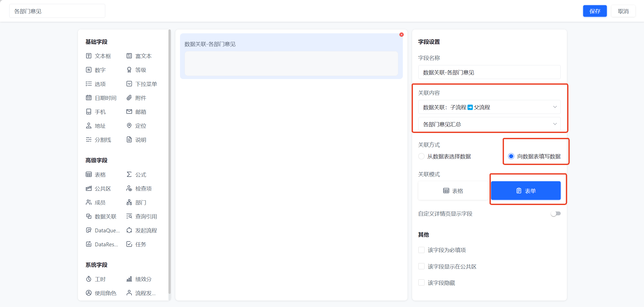The image size is (644, 307).
Task: Switch 关联模式 to 表单 mode
Action: point(526,191)
